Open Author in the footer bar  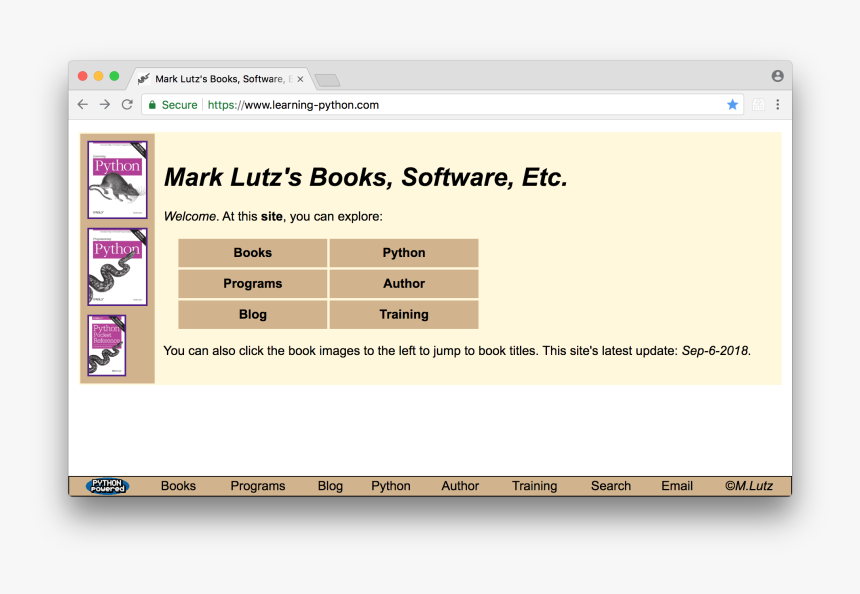pyautogui.click(x=460, y=486)
